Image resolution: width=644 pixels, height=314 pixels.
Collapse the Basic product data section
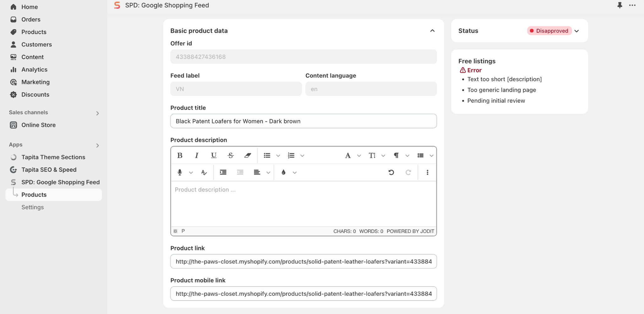432,31
